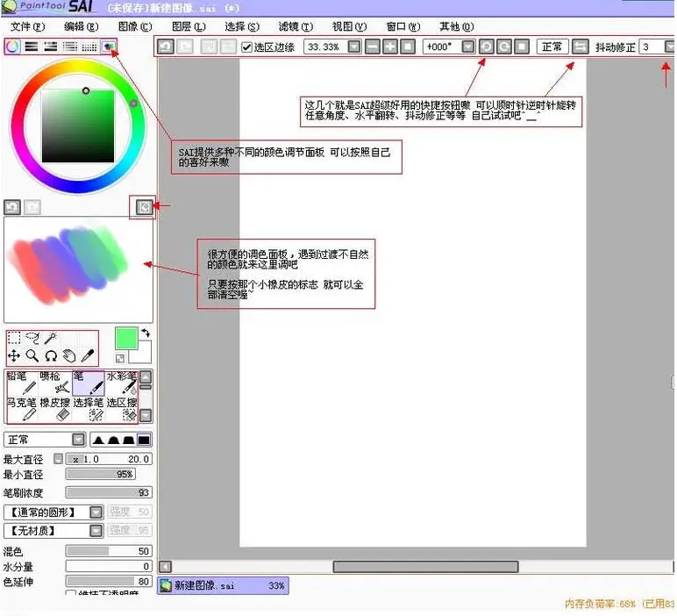677x616 pixels.
Task: Choose the 橡皮擦 eraser tool
Action: (55, 410)
